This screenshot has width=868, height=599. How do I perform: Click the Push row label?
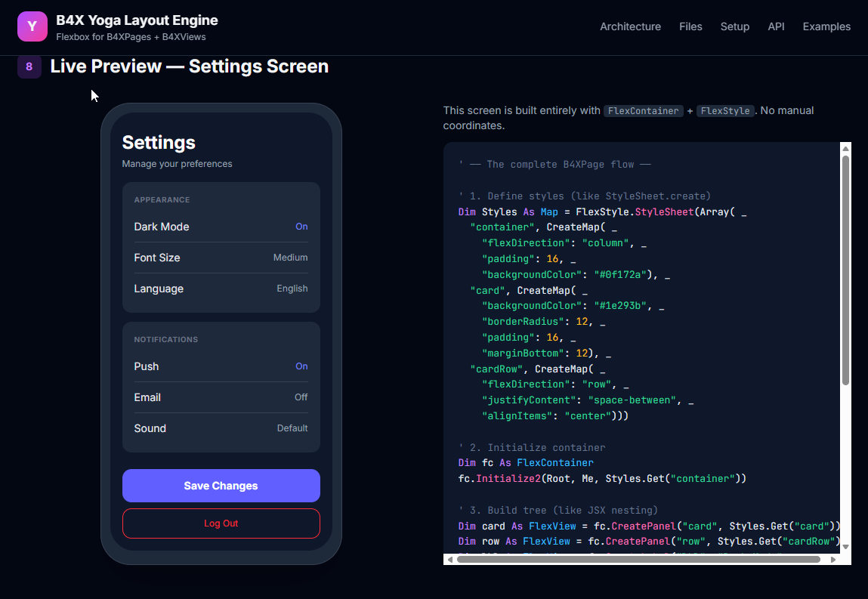point(146,366)
